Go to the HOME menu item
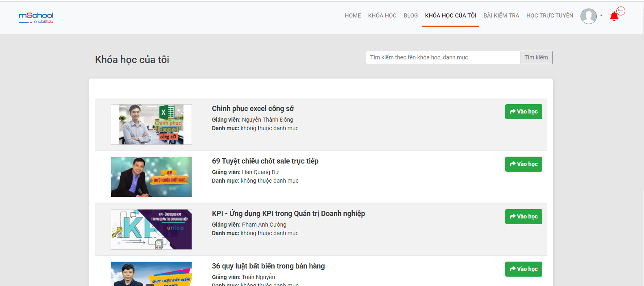 point(353,15)
